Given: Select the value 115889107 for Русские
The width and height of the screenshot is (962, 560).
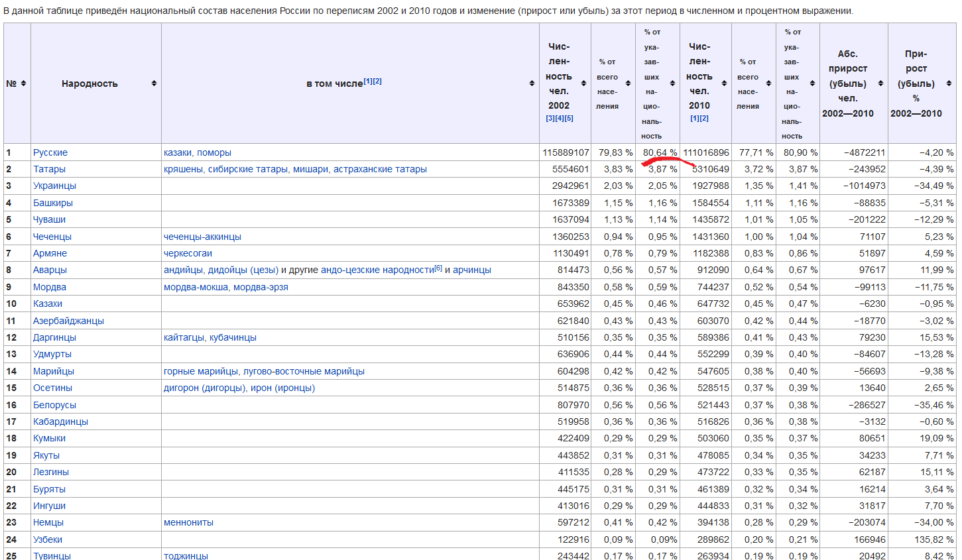Looking at the screenshot, I should tap(566, 152).
